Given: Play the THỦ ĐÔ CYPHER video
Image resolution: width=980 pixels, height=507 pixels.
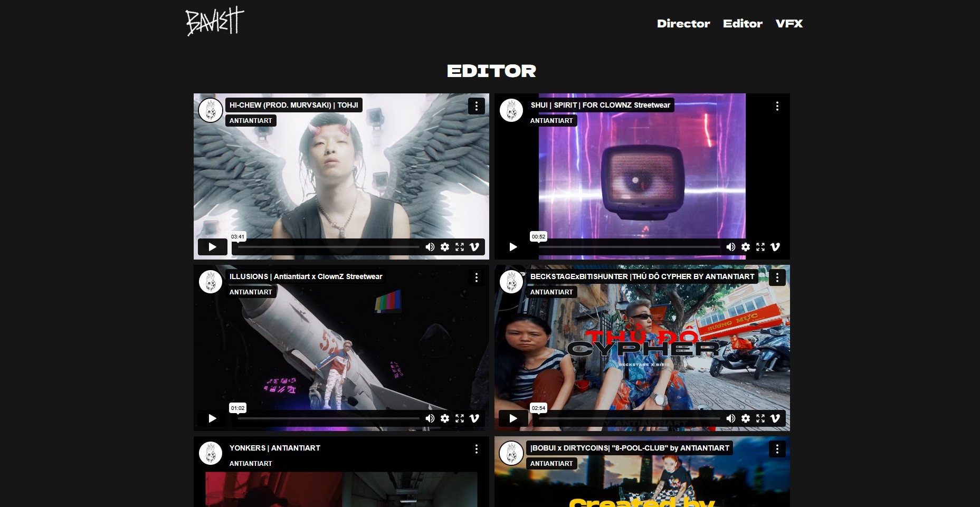Looking at the screenshot, I should [513, 418].
